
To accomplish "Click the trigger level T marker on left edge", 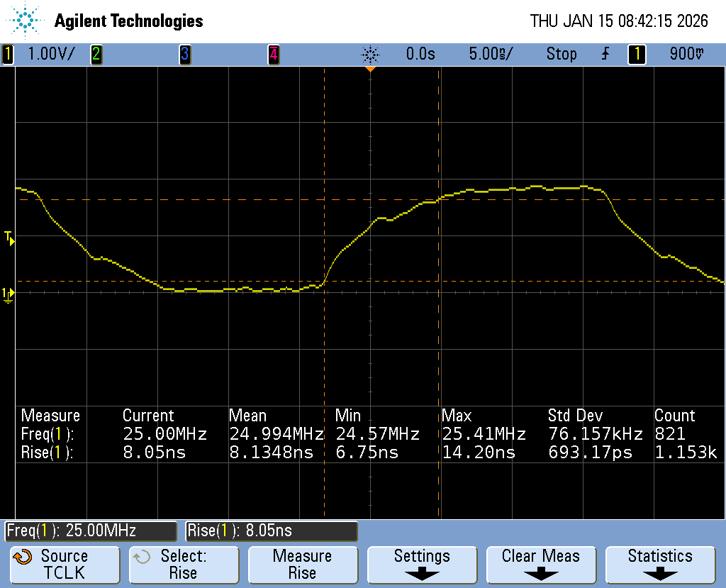I will coord(9,238).
